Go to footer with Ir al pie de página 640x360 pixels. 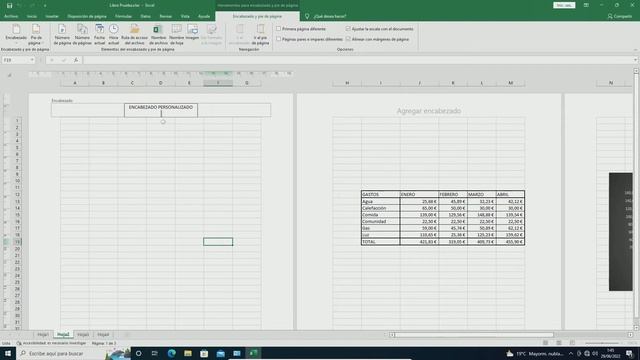(260, 34)
